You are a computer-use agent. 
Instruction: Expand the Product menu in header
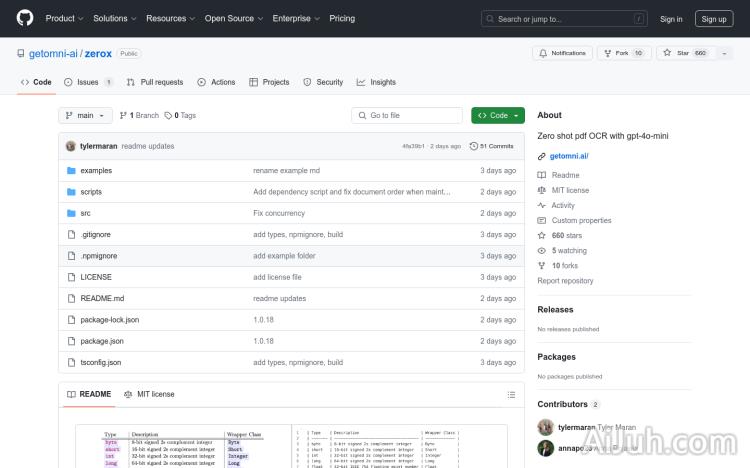(64, 18)
